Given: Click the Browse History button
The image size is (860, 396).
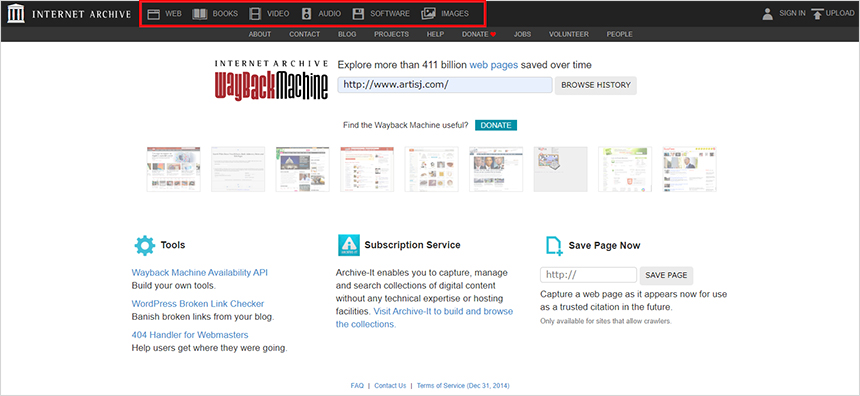Looking at the screenshot, I should [x=596, y=86].
